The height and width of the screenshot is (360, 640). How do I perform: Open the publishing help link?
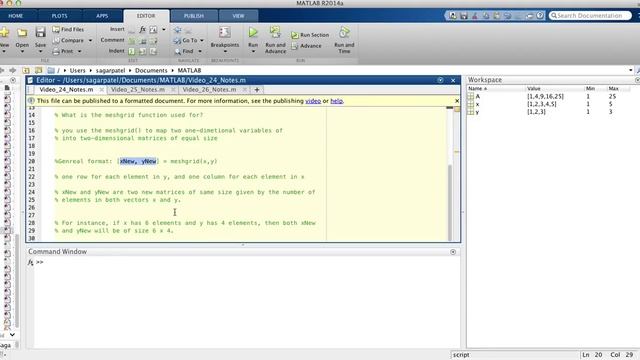tap(336, 101)
